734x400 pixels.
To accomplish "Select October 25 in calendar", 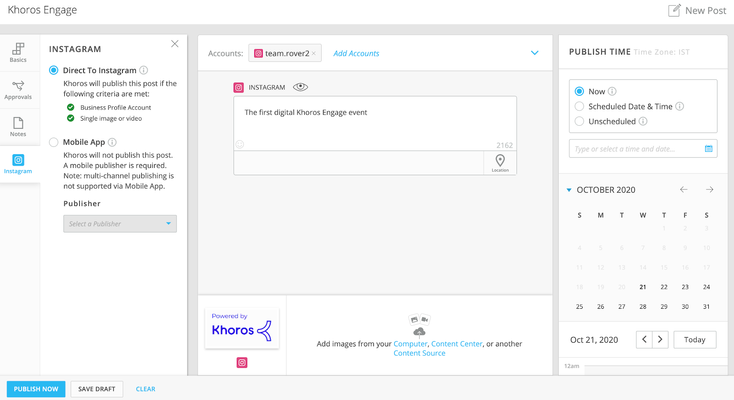I will (x=580, y=307).
